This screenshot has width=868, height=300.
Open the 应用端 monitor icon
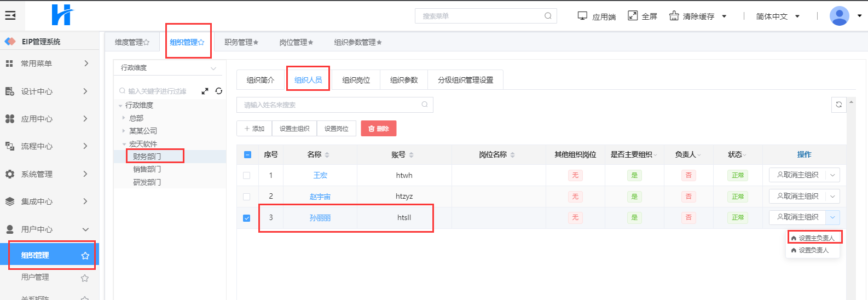(582, 16)
